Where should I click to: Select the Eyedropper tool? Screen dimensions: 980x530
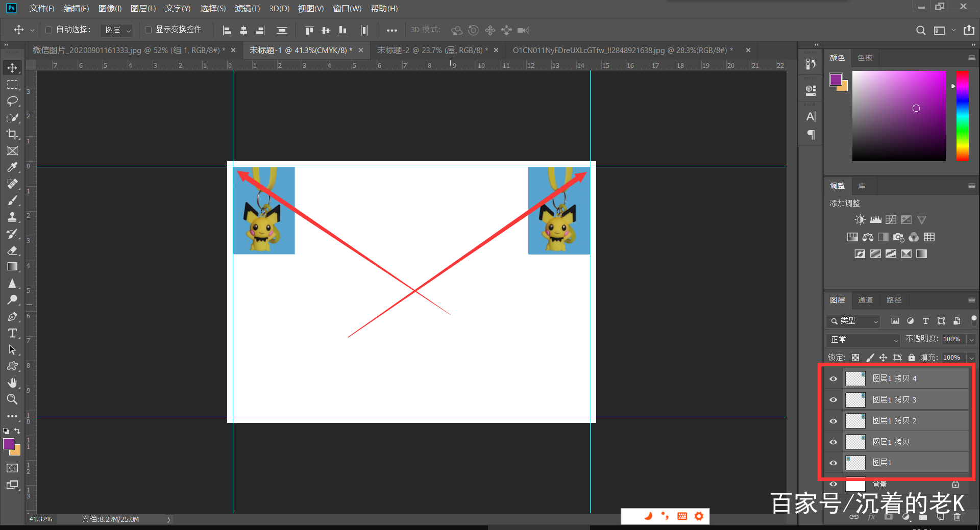tap(12, 167)
